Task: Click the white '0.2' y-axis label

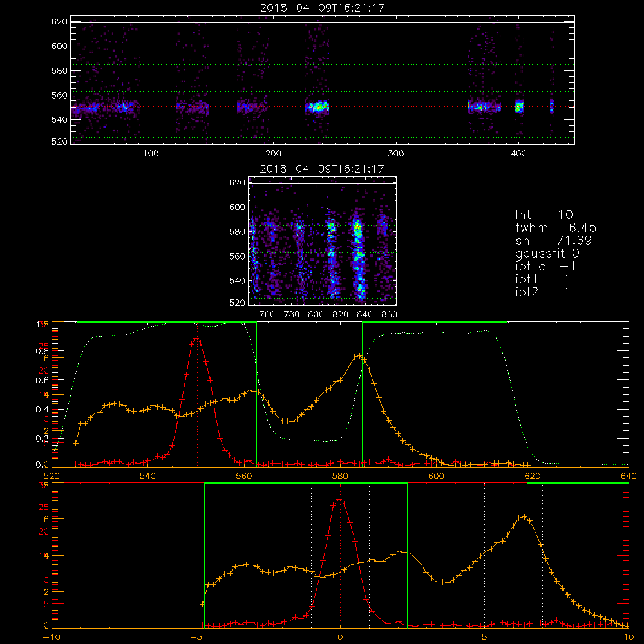Action: [42, 439]
